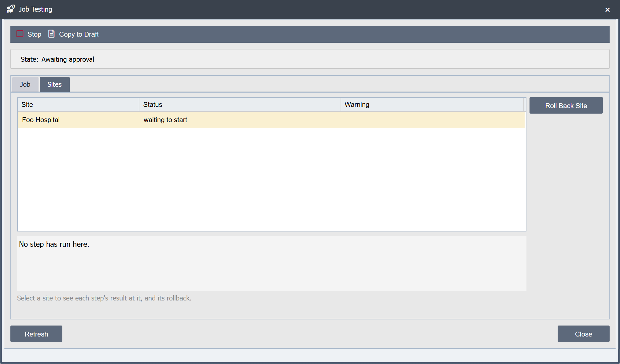Click the 'Select a site to see' hint text

pyautogui.click(x=104, y=298)
